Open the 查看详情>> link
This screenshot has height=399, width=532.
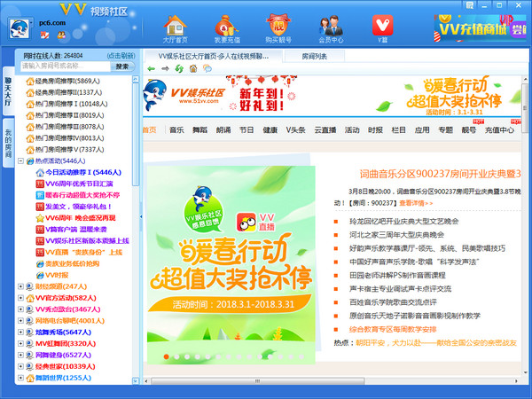[x=416, y=203]
